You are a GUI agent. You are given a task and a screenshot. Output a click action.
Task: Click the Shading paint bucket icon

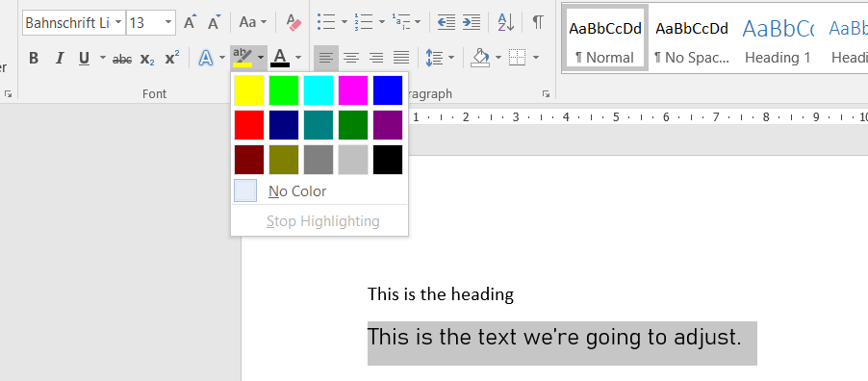coord(480,57)
